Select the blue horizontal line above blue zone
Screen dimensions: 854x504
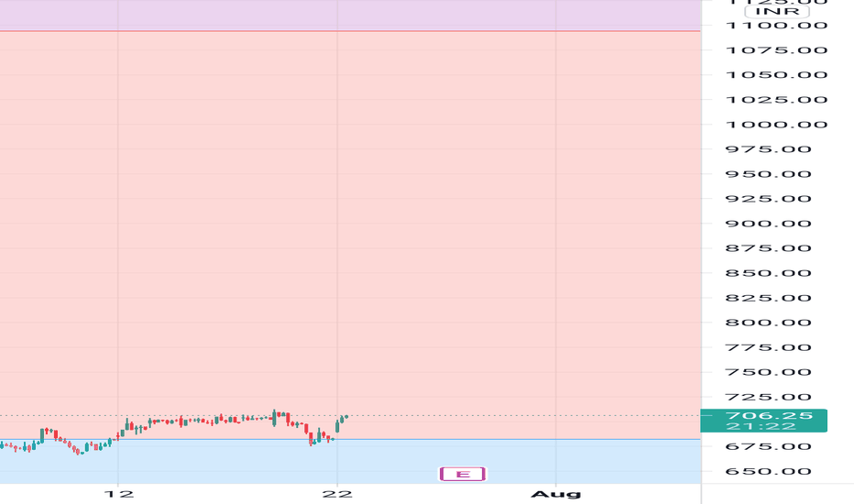coord(350,439)
